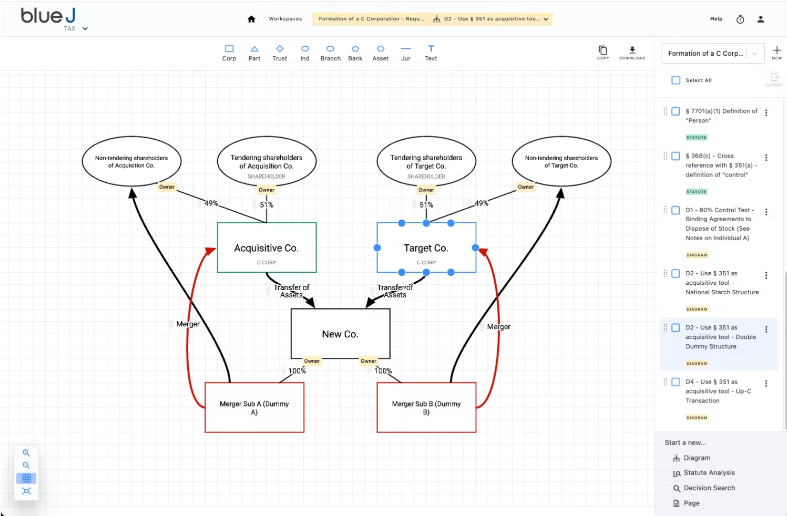Click the Download diagram icon

coord(632,52)
